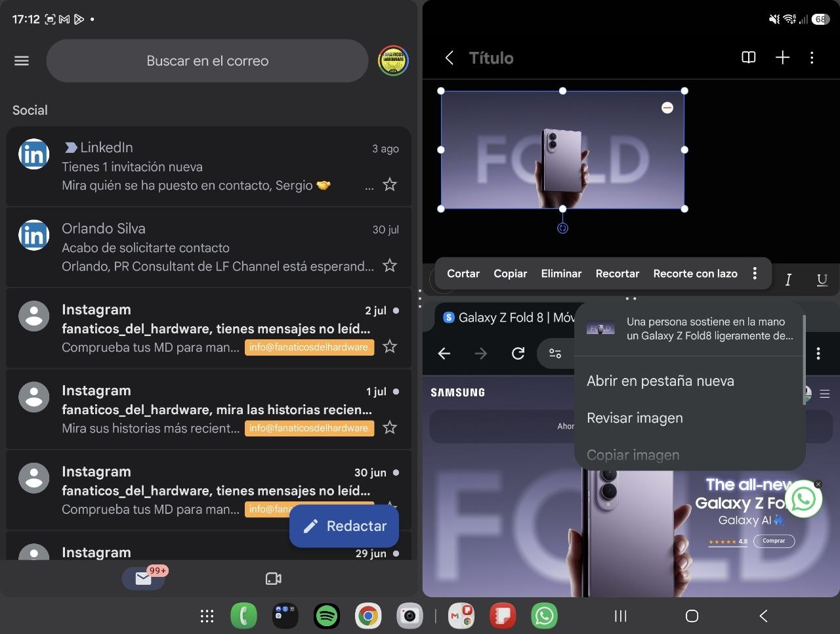Tap the Gmail account profile avatar
Screen dimensions: 840x634
click(x=393, y=61)
